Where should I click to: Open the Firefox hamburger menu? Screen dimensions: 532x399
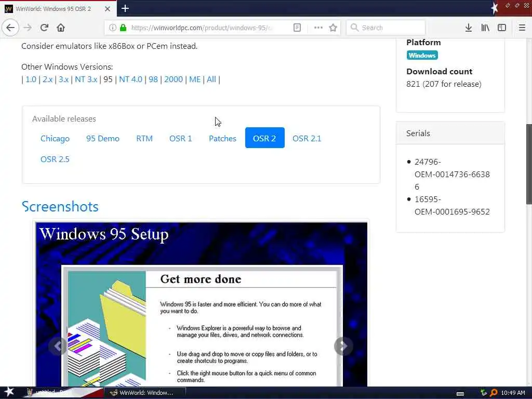click(x=522, y=28)
